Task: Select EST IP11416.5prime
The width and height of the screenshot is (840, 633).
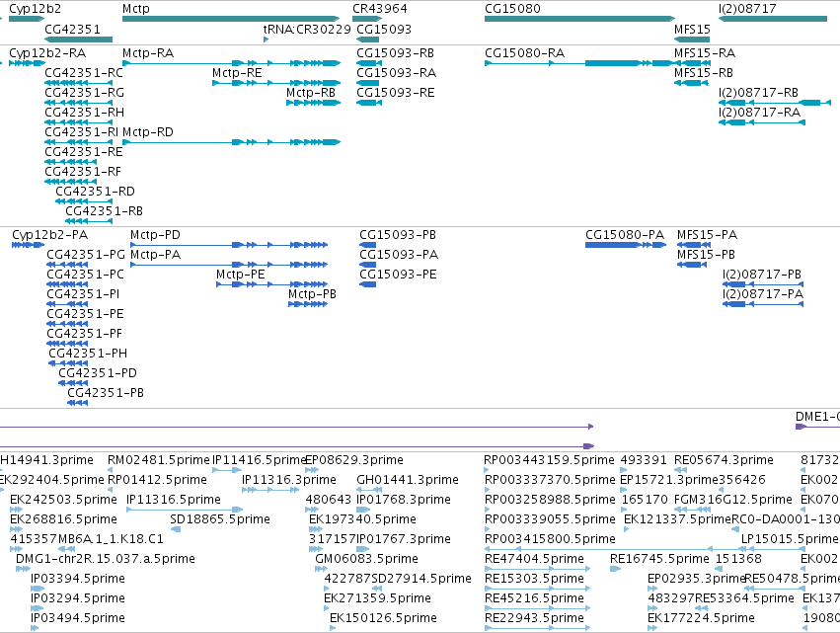Action: click(x=260, y=460)
